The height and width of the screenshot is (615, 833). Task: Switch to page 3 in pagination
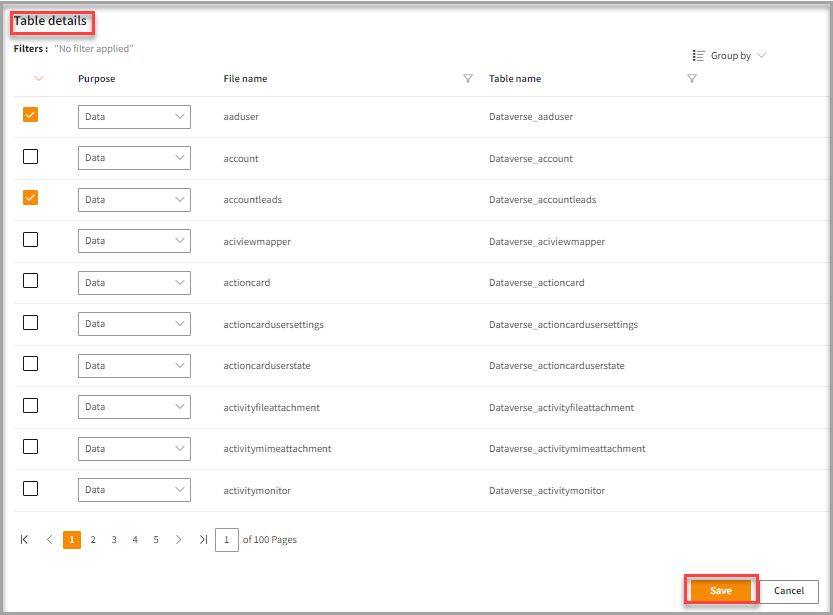[x=114, y=540]
